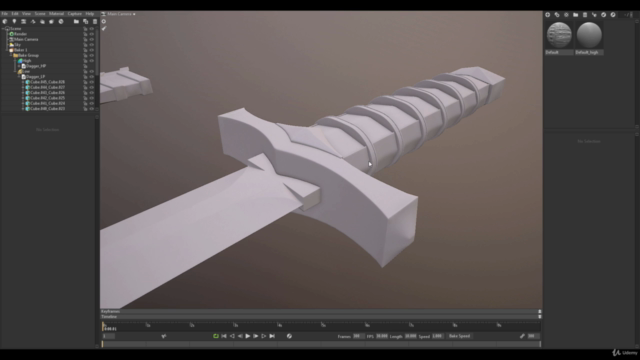The width and height of the screenshot is (640, 360).
Task: Click the add shadow catcher round icon
Action: point(61,22)
